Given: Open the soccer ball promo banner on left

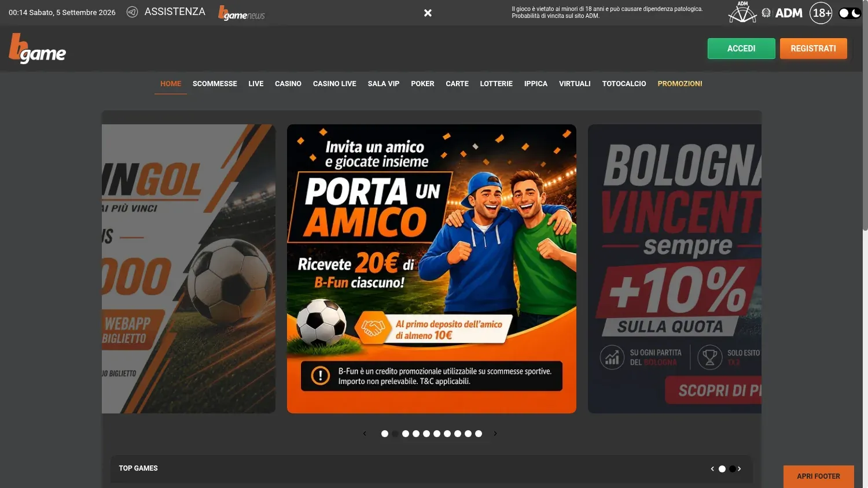Looking at the screenshot, I should 189,269.
